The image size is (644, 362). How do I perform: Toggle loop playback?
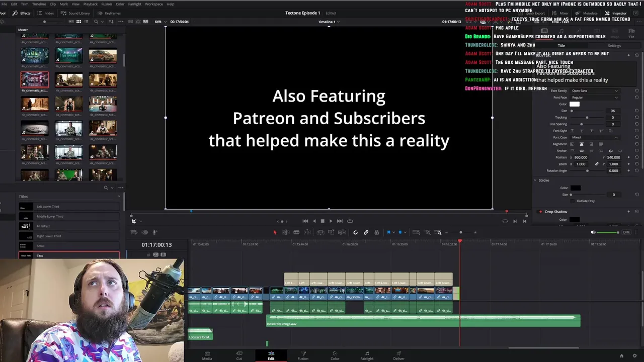tap(350, 221)
